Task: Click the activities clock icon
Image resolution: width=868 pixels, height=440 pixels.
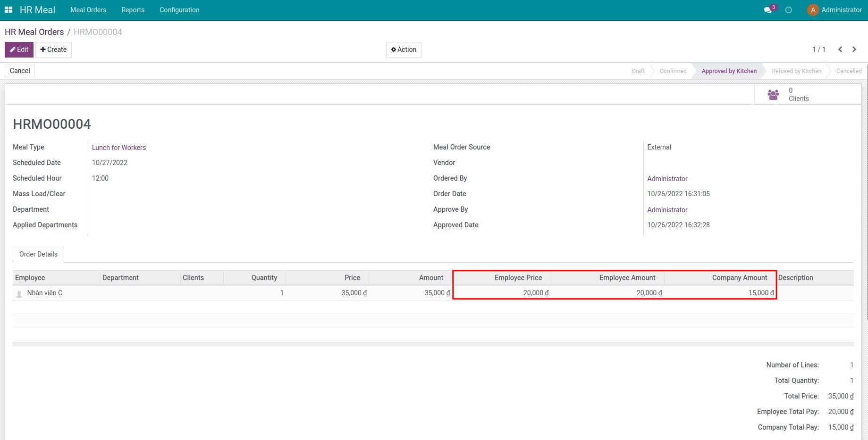Action: tap(788, 10)
